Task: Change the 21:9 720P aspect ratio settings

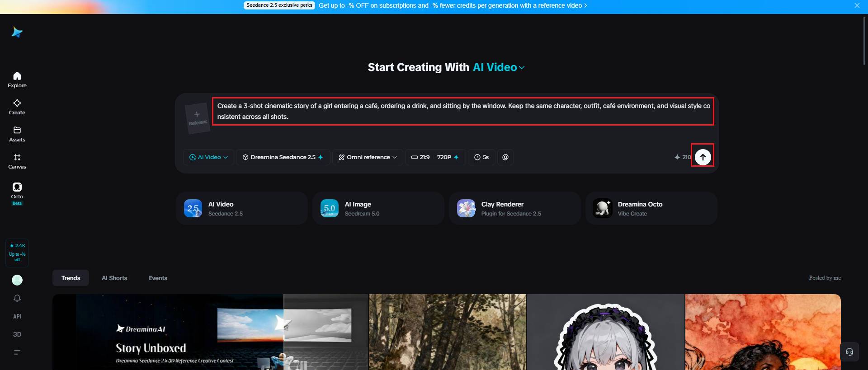Action: [435, 157]
